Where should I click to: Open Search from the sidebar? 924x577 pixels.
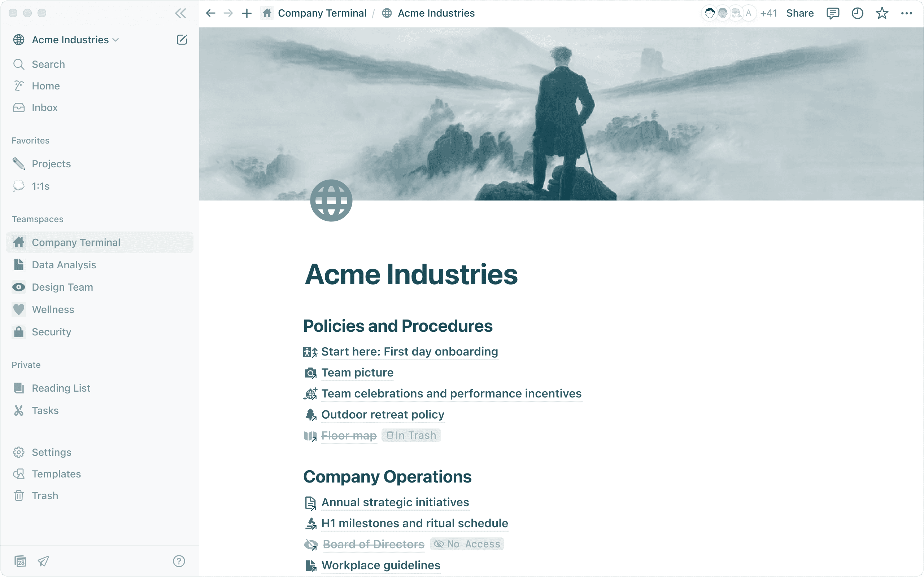(48, 64)
